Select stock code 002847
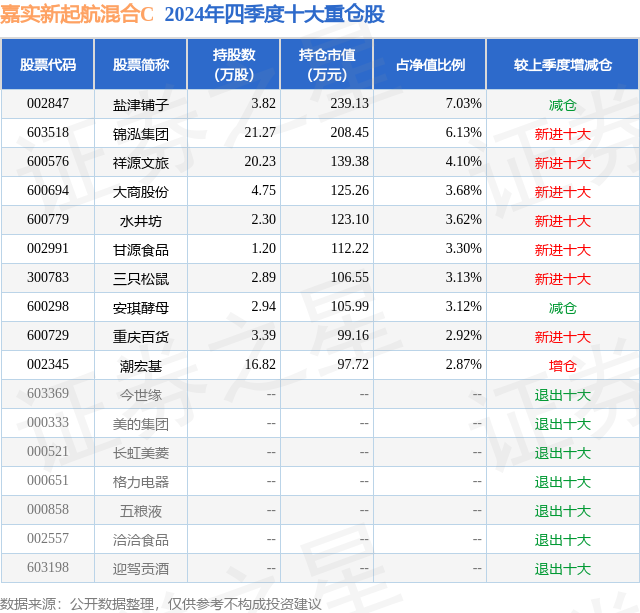Viewport: 640px width, 613px height. [48, 103]
